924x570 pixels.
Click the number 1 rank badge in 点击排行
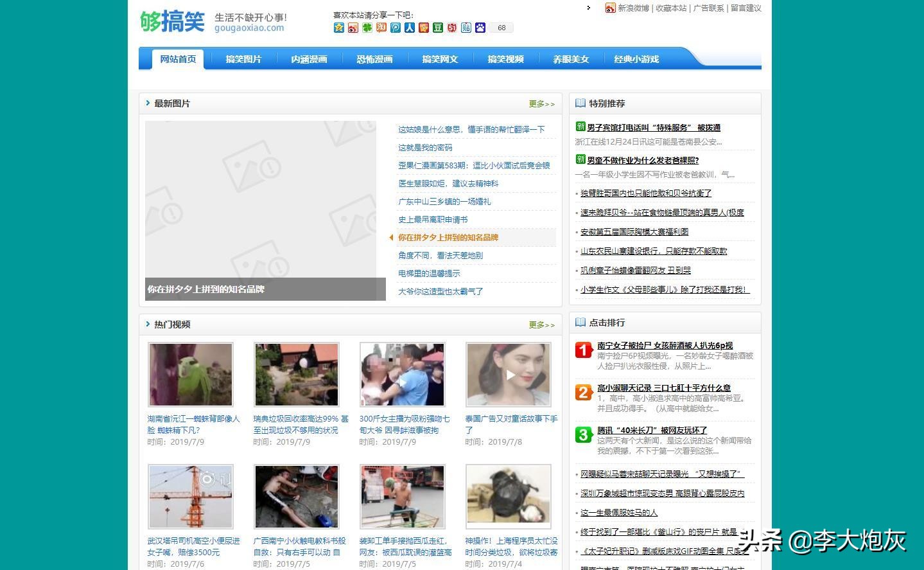point(582,350)
